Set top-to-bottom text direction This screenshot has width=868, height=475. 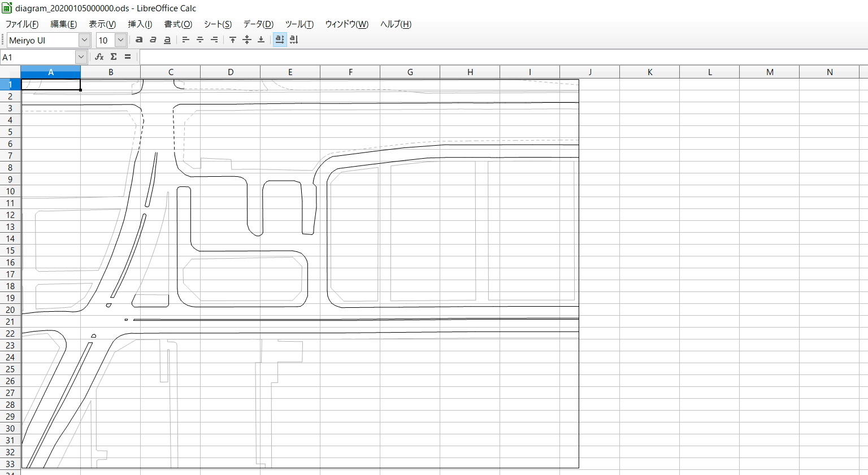(x=294, y=40)
